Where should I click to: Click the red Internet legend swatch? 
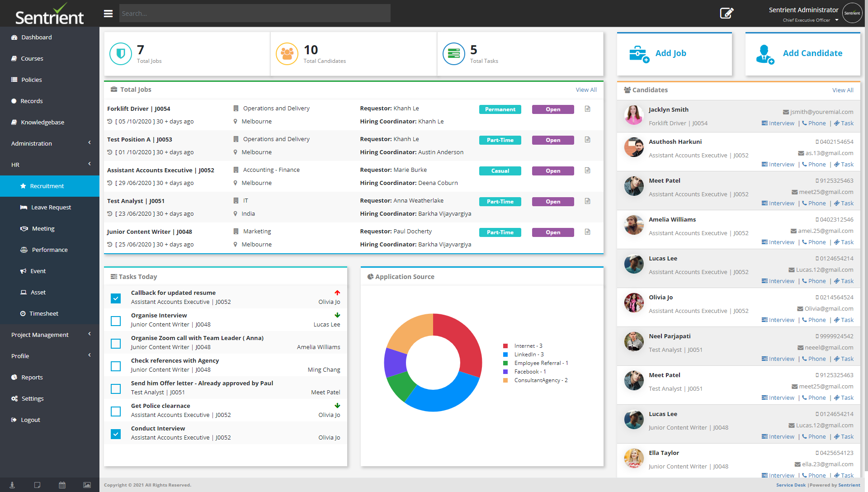tap(505, 346)
